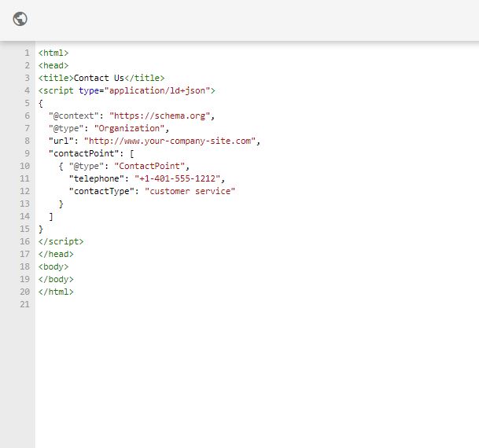Click the "https://schema.org" context value
The image size is (479, 448).
(x=160, y=116)
